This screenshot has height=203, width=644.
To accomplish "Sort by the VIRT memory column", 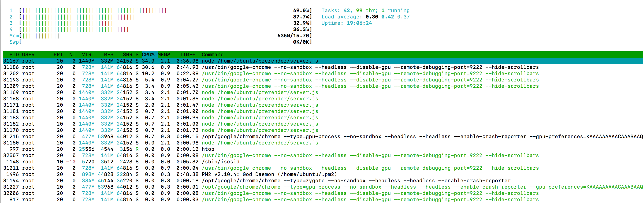I will pos(88,54).
